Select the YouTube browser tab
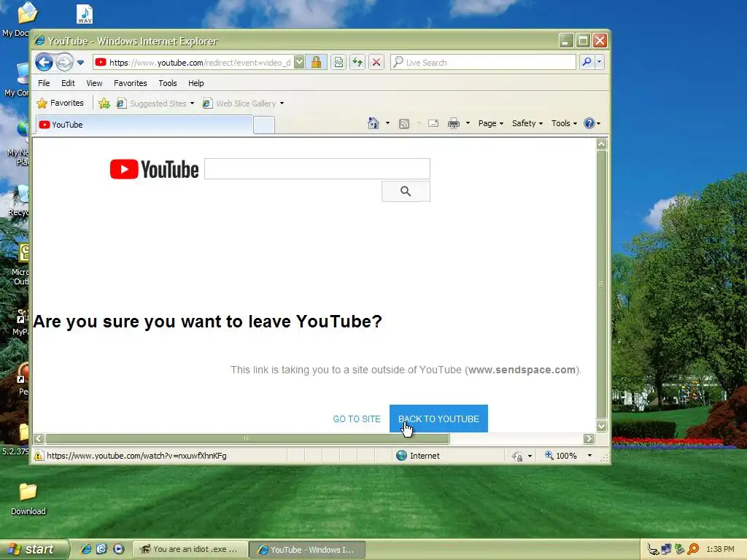 144,124
